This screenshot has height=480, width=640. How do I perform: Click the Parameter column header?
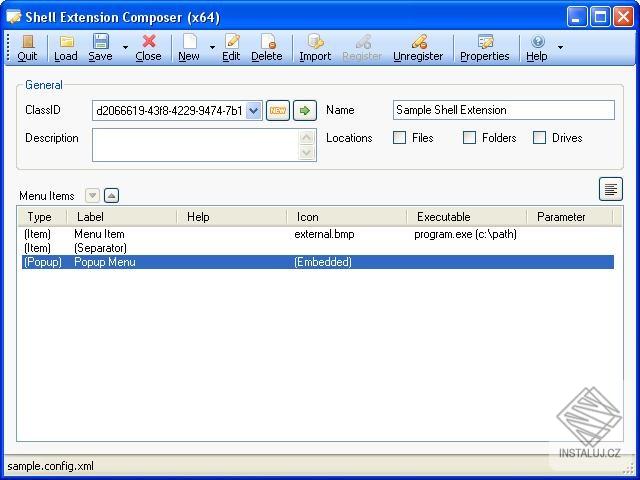570,217
